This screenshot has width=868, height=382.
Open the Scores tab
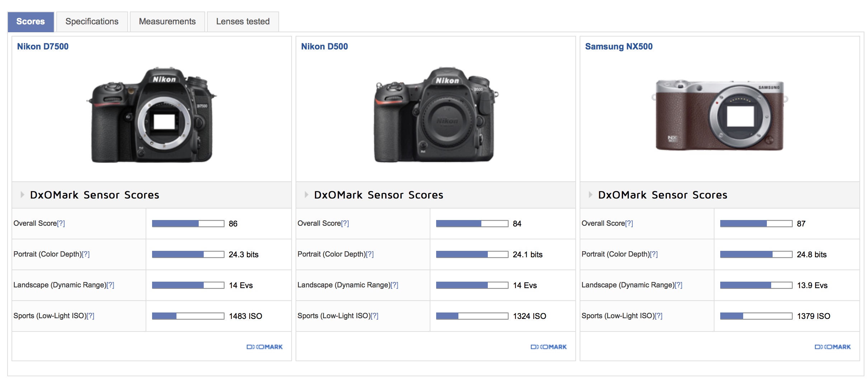click(x=30, y=22)
